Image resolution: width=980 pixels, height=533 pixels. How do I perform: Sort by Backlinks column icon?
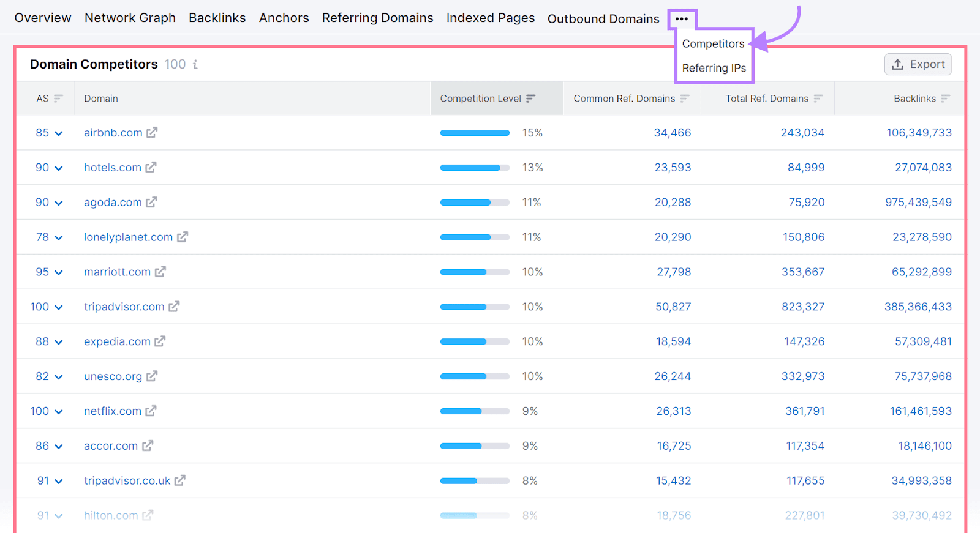(x=946, y=99)
